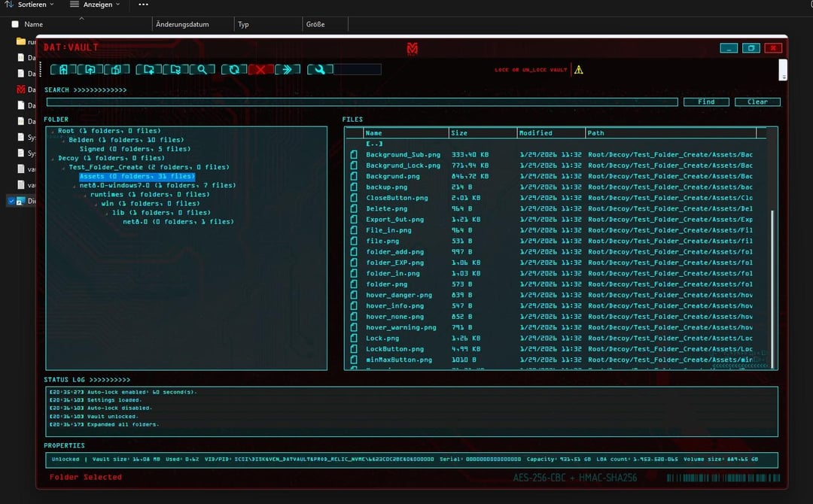The height and width of the screenshot is (504, 813).
Task: Click the refresh arrows toolbar icon
Action: click(234, 70)
